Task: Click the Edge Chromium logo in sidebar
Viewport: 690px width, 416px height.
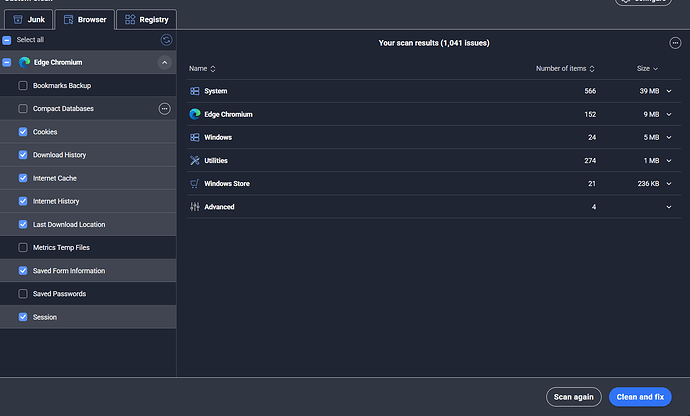Action: click(x=25, y=63)
